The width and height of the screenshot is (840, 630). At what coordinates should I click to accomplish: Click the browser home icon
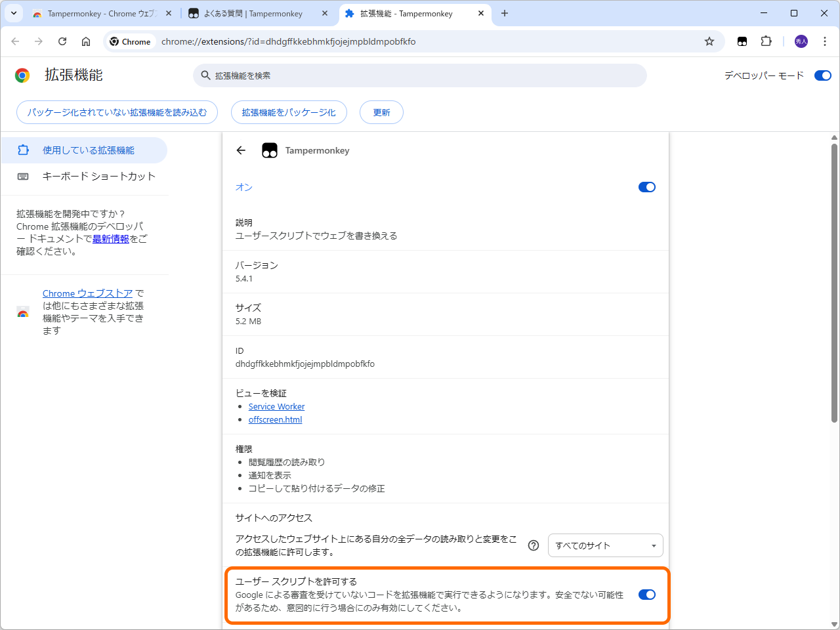86,41
